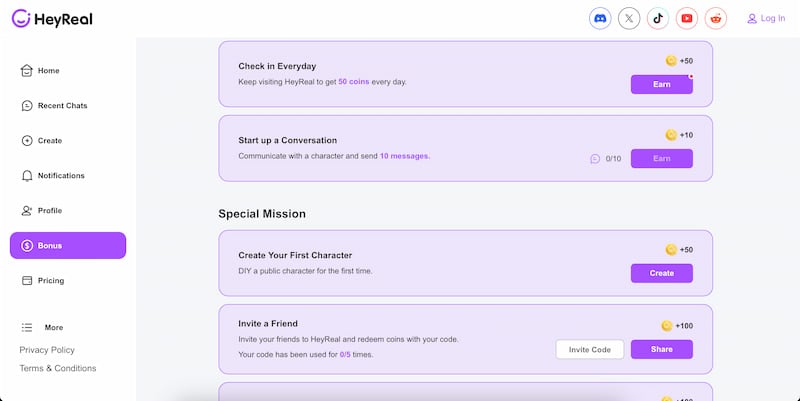
Task: Open Notifications in the sidebar
Action: coord(68,176)
